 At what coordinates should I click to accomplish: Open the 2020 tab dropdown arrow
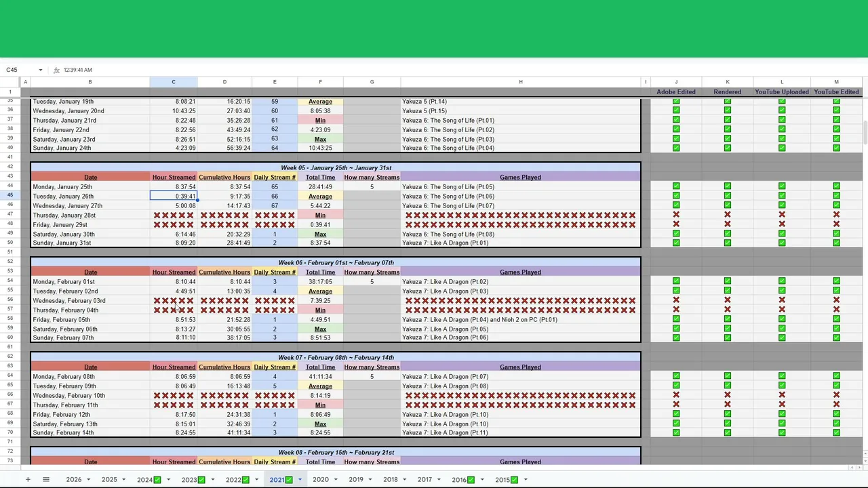335,480
